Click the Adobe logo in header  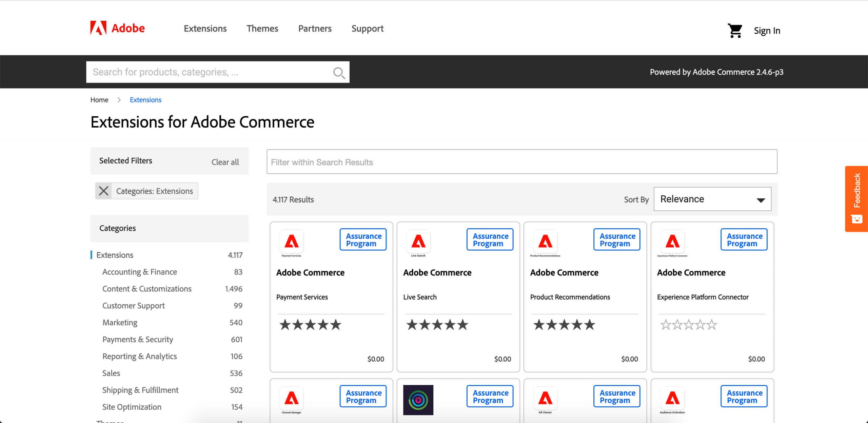pos(117,28)
